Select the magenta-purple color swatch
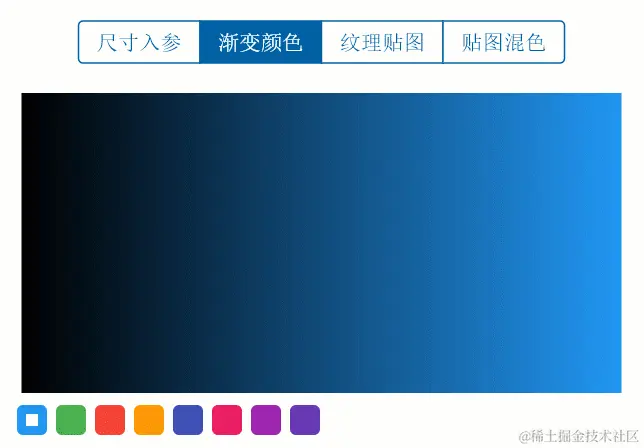The width and height of the screenshot is (644, 448). (x=266, y=420)
